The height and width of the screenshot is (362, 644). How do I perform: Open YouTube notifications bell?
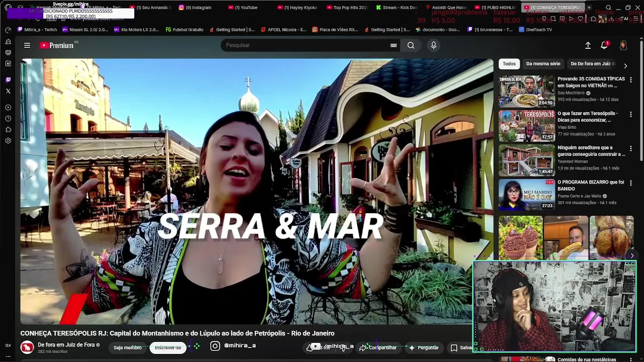(605, 45)
